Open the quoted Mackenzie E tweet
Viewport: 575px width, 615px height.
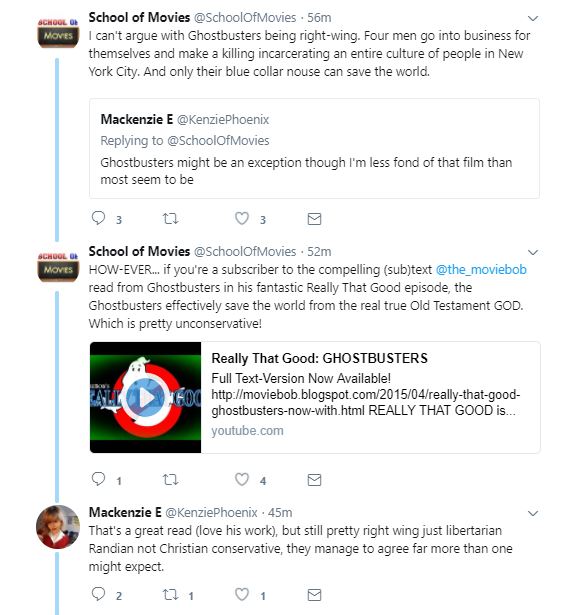tap(314, 149)
